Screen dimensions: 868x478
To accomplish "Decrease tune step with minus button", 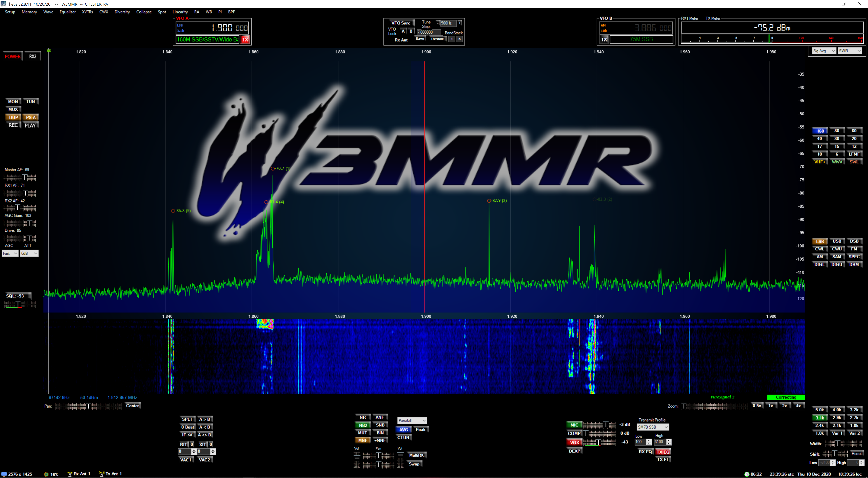I will pos(438,23).
